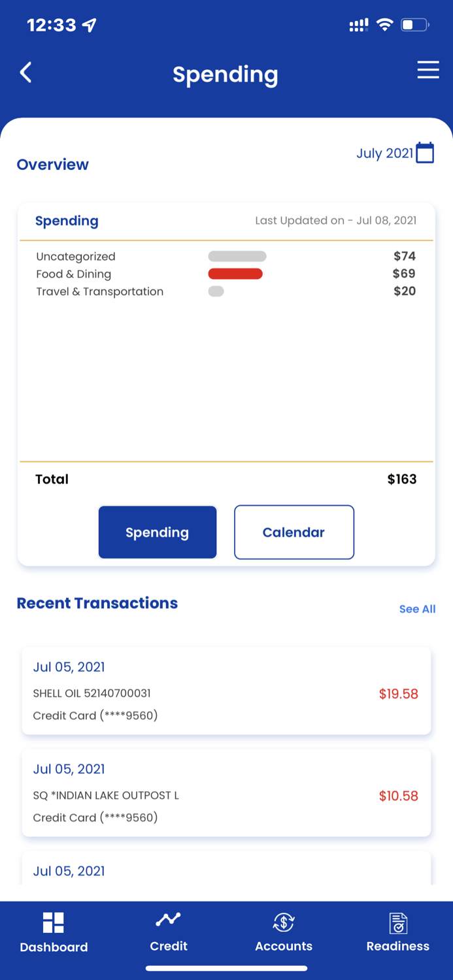Viewport: 453px width, 980px height.
Task: Go to the Credit tab
Action: click(169, 946)
